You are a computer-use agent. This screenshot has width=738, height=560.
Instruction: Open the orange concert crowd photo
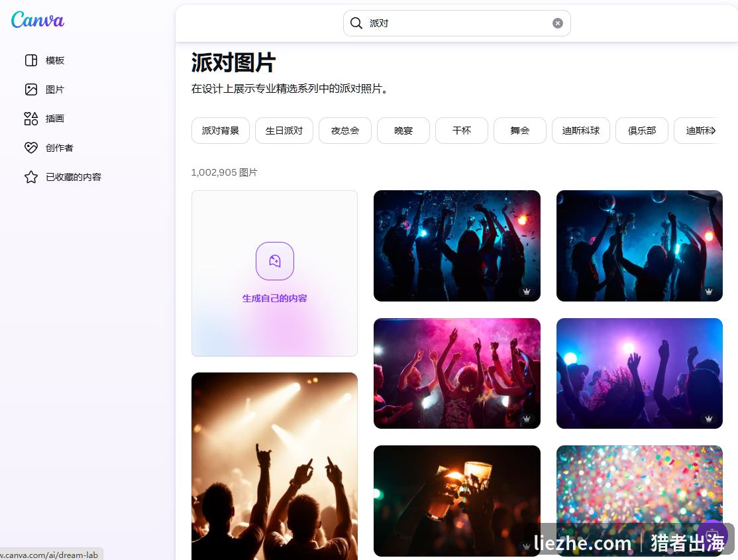click(x=274, y=467)
